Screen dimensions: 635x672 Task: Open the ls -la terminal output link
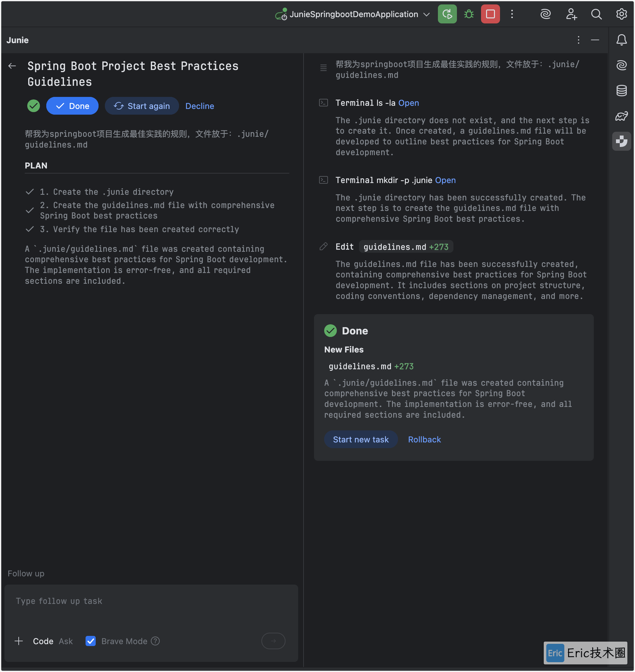point(408,103)
